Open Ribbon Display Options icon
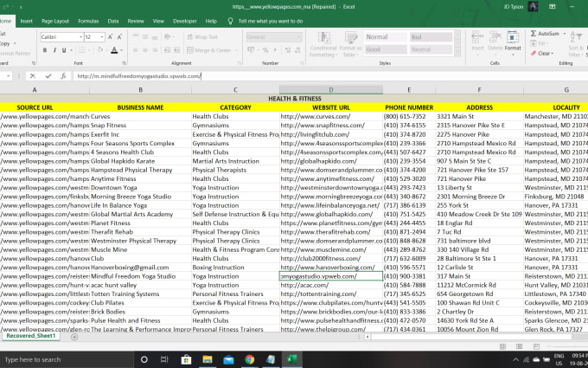588x368 pixels. pos(552,7)
